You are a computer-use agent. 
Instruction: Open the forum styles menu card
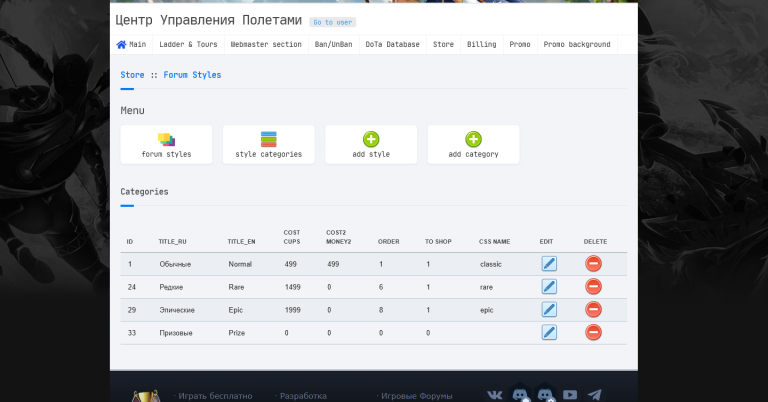(x=166, y=144)
